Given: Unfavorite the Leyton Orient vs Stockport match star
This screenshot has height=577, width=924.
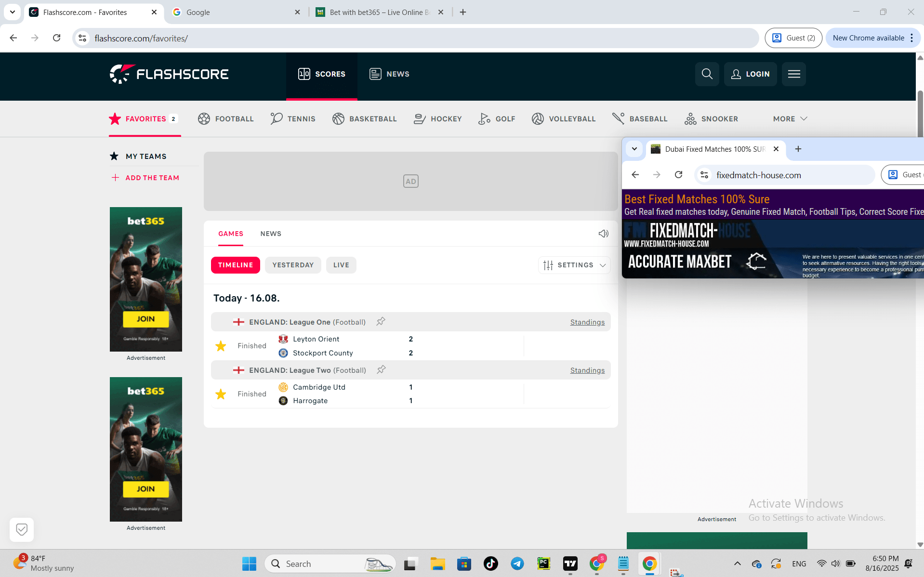Looking at the screenshot, I should tap(221, 346).
